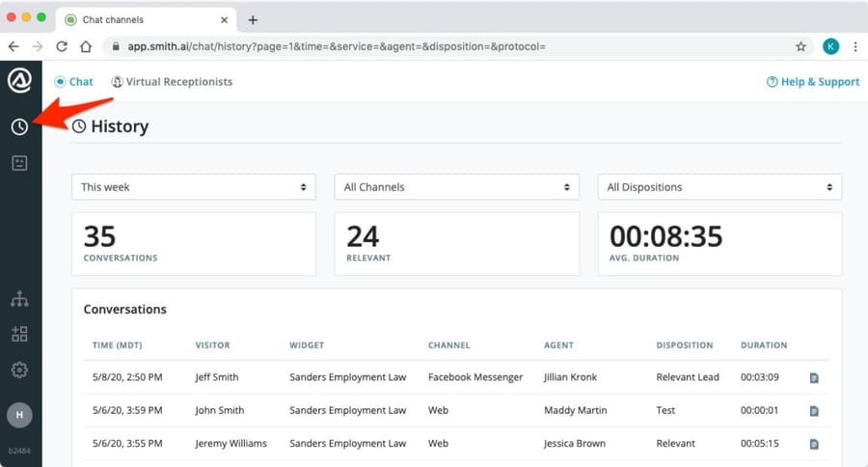Click the Relevant Lead disposition
The height and width of the screenshot is (467, 868).
pos(688,377)
